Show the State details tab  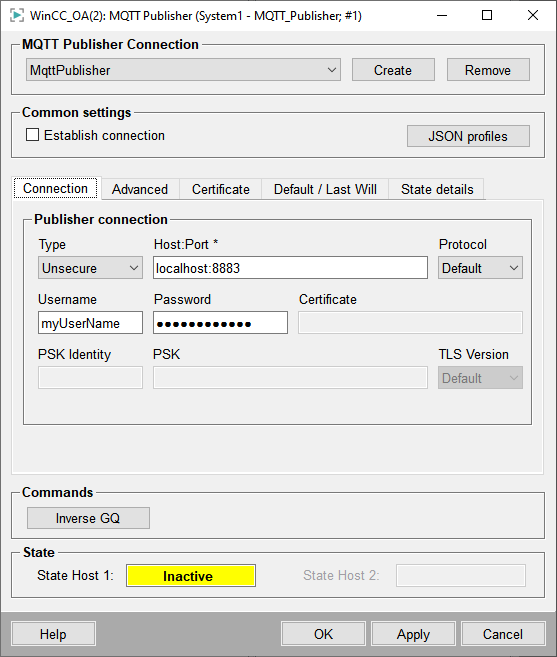coord(437,189)
